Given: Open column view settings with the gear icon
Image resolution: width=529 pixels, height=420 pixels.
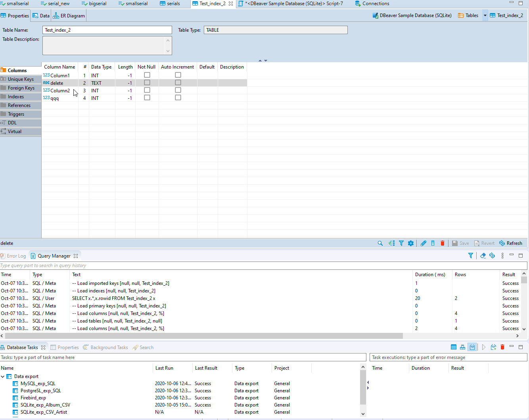Looking at the screenshot, I should point(411,243).
